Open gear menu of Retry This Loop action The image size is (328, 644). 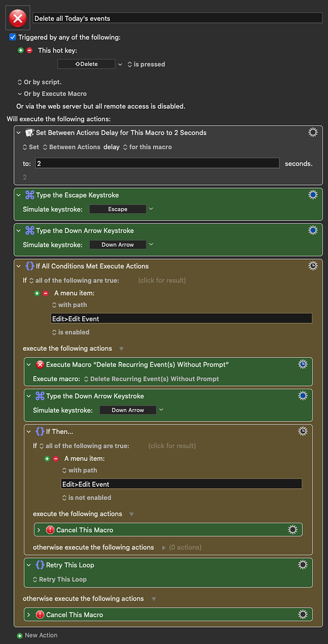pos(302,565)
